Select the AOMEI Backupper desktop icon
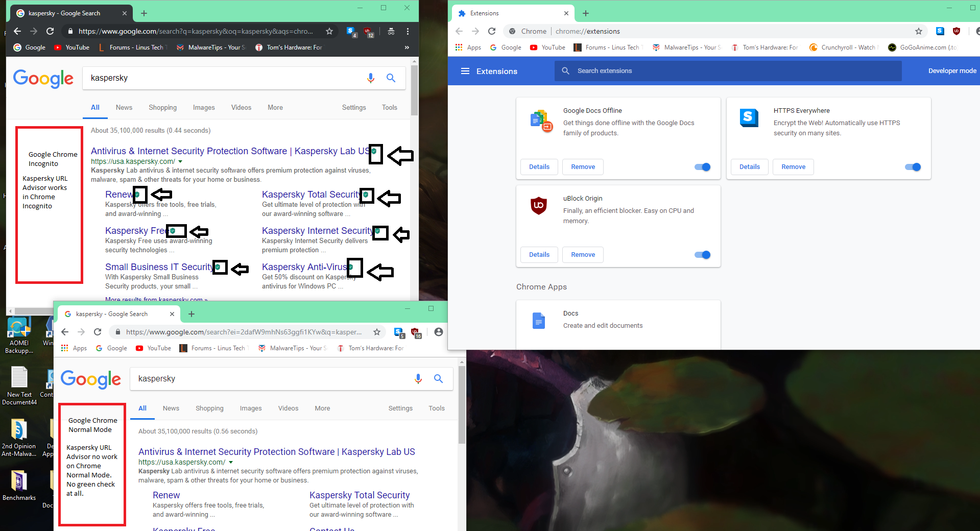The width and height of the screenshot is (980, 531). pyautogui.click(x=19, y=336)
